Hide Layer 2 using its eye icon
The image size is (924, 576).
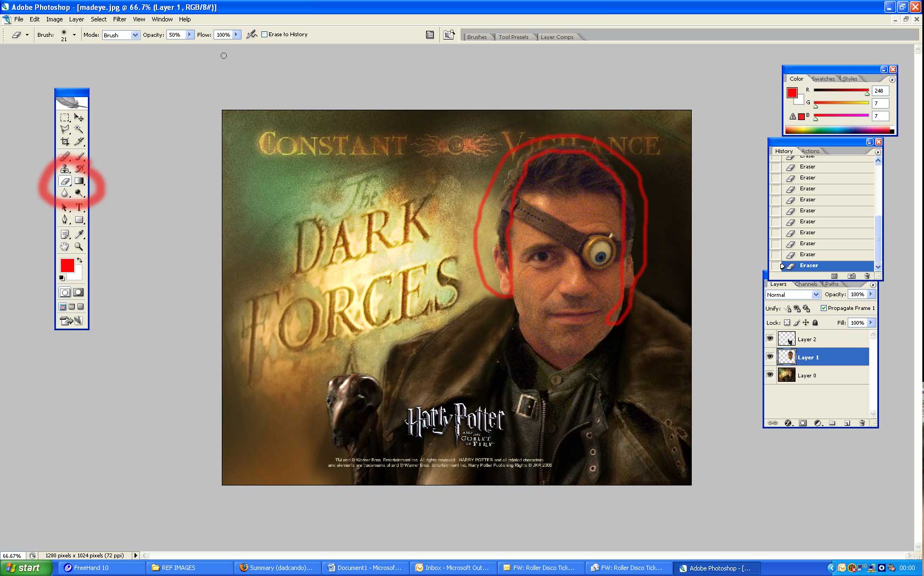770,338
